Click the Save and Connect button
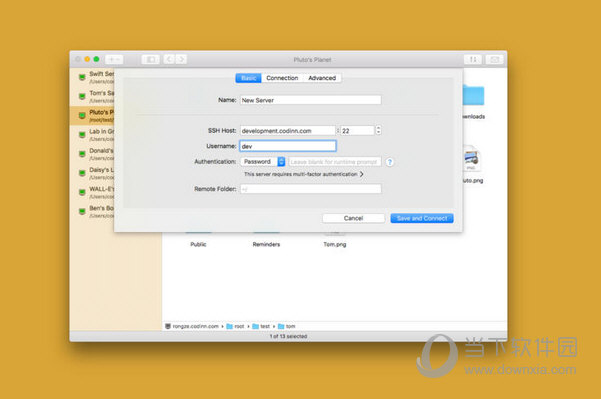Image resolution: width=601 pixels, height=399 pixels. (x=422, y=218)
